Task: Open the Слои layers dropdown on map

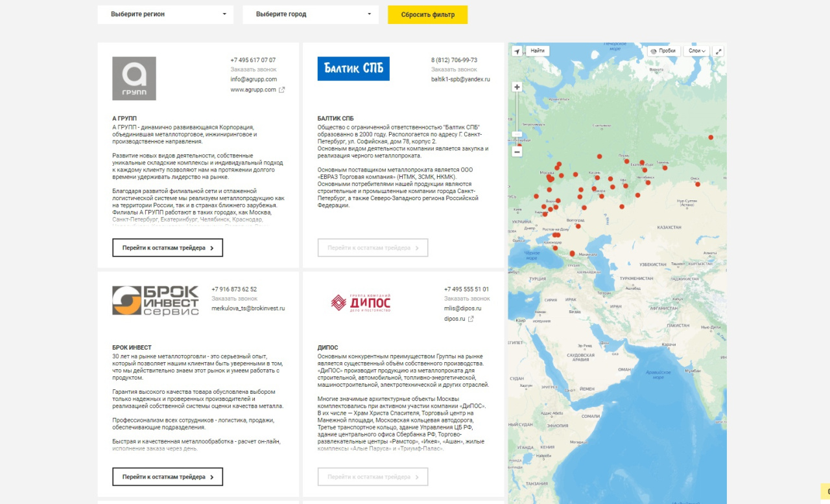Action: 697,51
